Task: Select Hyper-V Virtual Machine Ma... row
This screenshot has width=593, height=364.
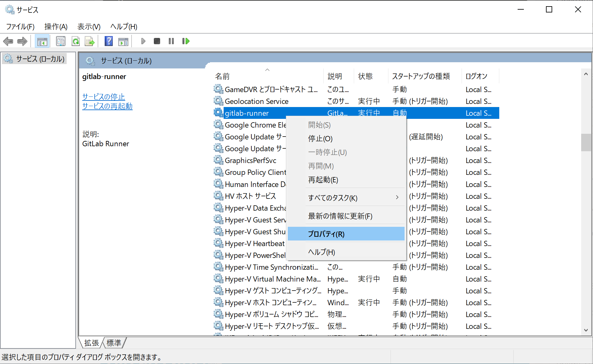Action: [x=356, y=279]
